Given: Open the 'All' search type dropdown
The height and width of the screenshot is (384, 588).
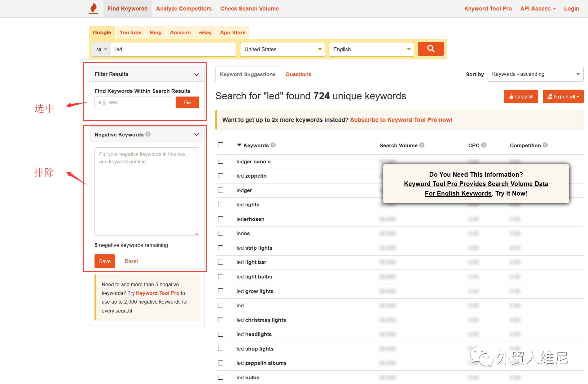Looking at the screenshot, I should (102, 49).
